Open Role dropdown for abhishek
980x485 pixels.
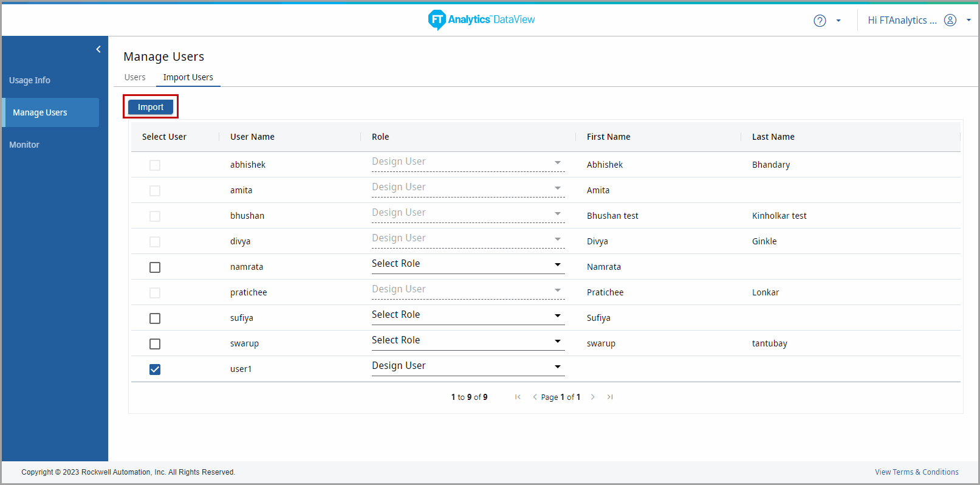click(468, 162)
